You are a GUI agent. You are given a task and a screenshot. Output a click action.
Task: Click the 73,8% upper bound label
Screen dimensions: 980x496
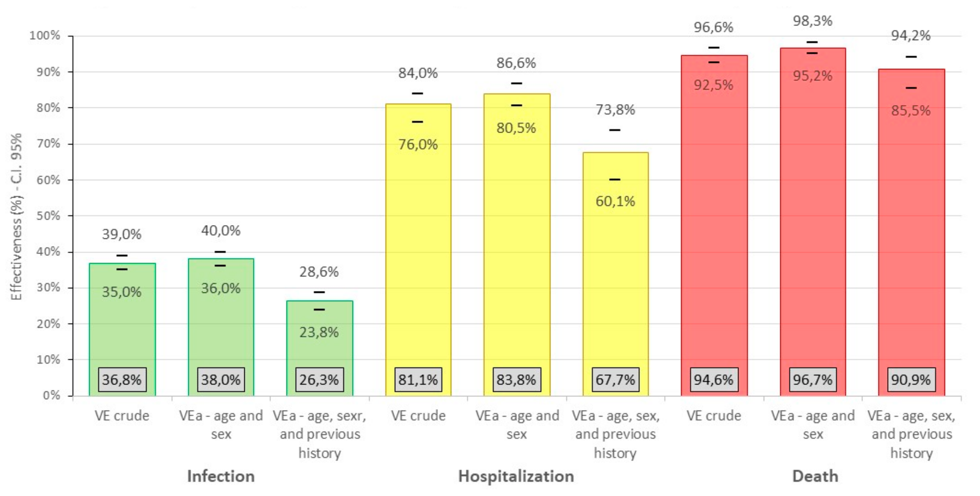(x=615, y=110)
